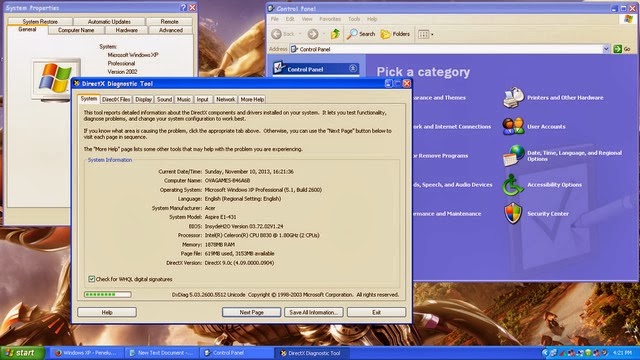Switch to Input tab in DxDiag

202,99
